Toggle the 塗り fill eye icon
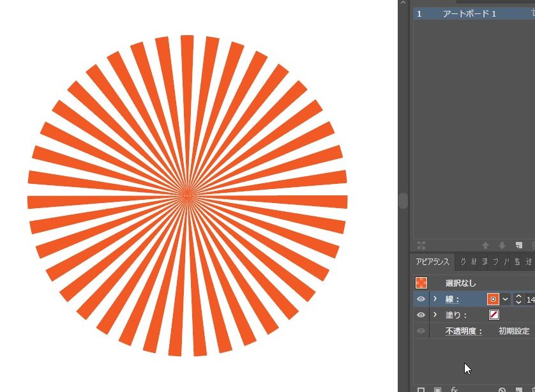This screenshot has width=535, height=392. click(x=421, y=315)
